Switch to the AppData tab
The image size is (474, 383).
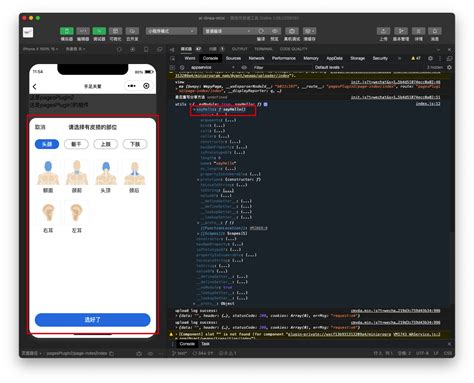pos(334,58)
